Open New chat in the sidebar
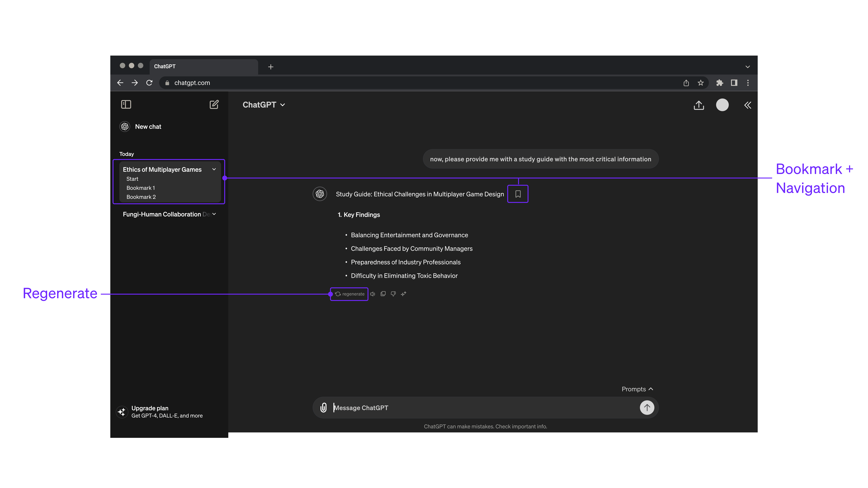 click(140, 127)
